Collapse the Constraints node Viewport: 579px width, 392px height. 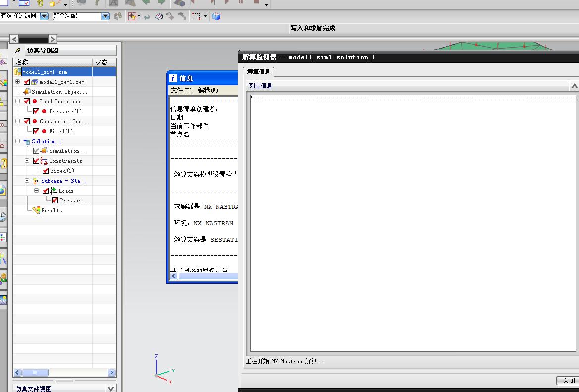point(27,161)
